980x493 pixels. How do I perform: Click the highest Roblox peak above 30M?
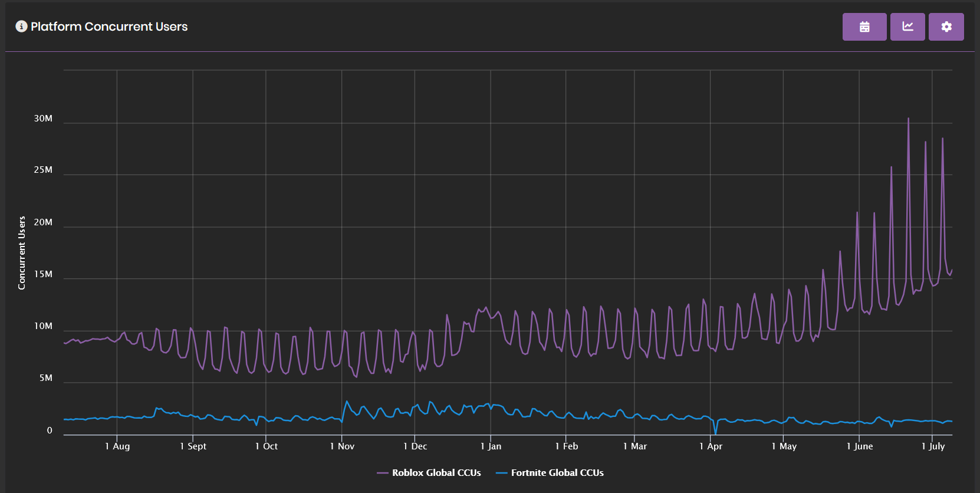(908, 119)
